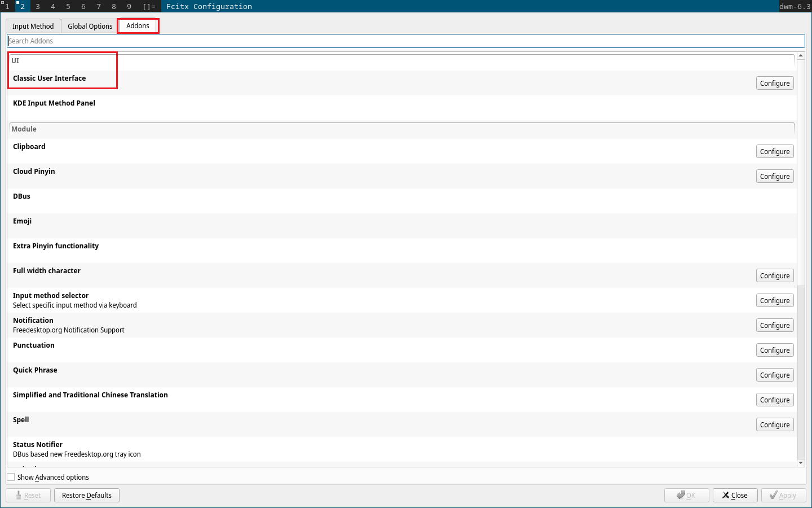Configure Simplified and Traditional Chinese Translation

pos(775,400)
